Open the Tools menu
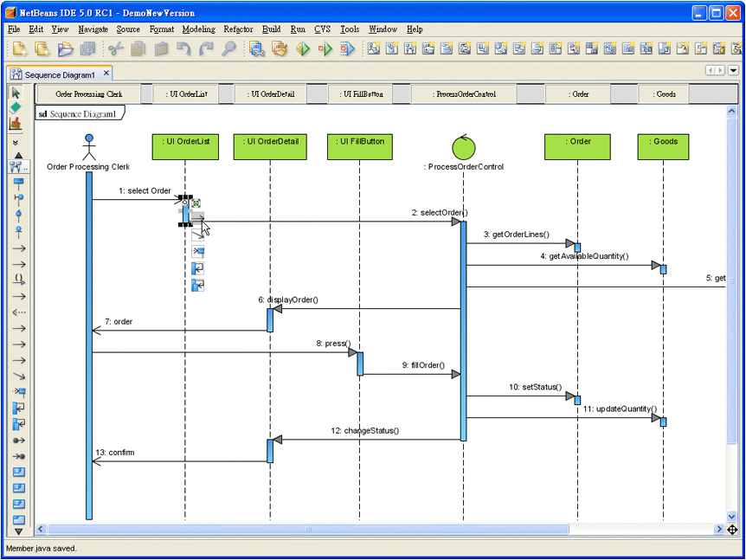This screenshot has width=746, height=560. (x=350, y=29)
